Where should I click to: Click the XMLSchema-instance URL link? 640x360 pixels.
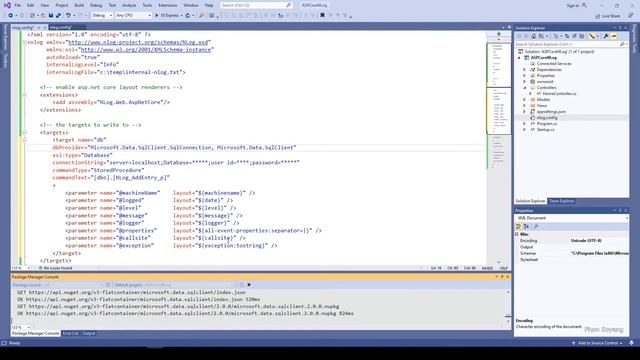pyautogui.click(x=146, y=49)
